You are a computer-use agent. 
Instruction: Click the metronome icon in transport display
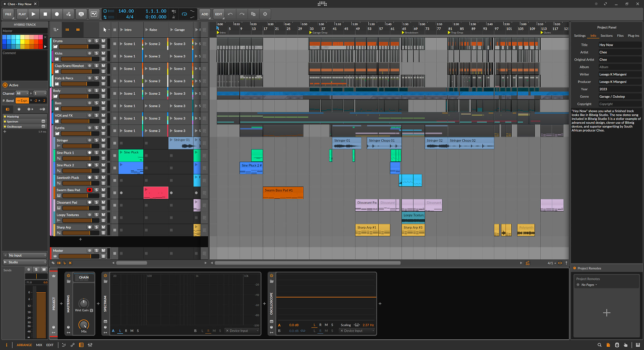point(174,17)
